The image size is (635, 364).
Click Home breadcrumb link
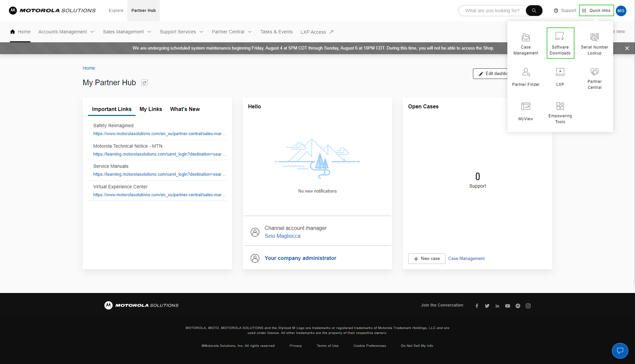click(x=89, y=68)
